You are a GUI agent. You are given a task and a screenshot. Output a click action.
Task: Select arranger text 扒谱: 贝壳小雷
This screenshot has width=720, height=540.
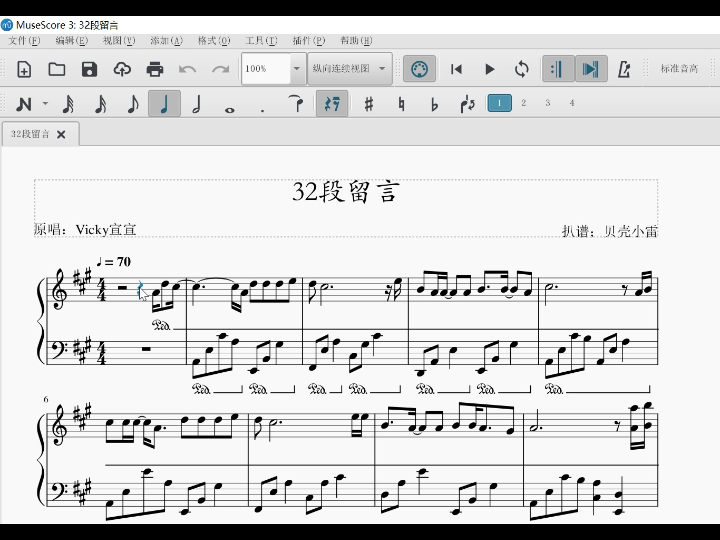(610, 231)
